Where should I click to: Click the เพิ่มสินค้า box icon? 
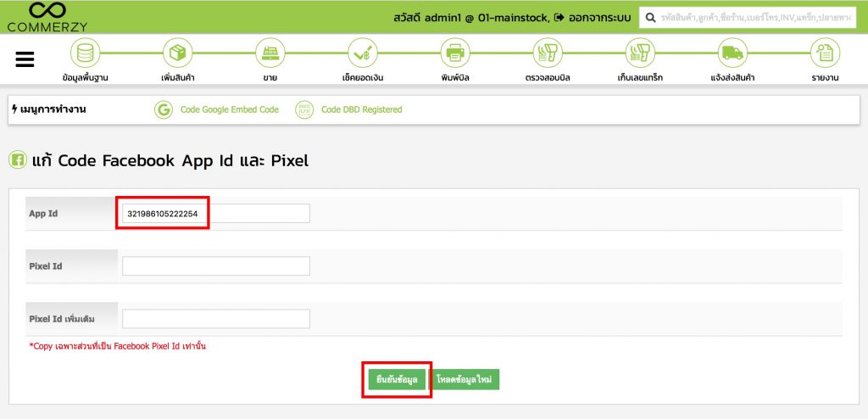pyautogui.click(x=178, y=53)
